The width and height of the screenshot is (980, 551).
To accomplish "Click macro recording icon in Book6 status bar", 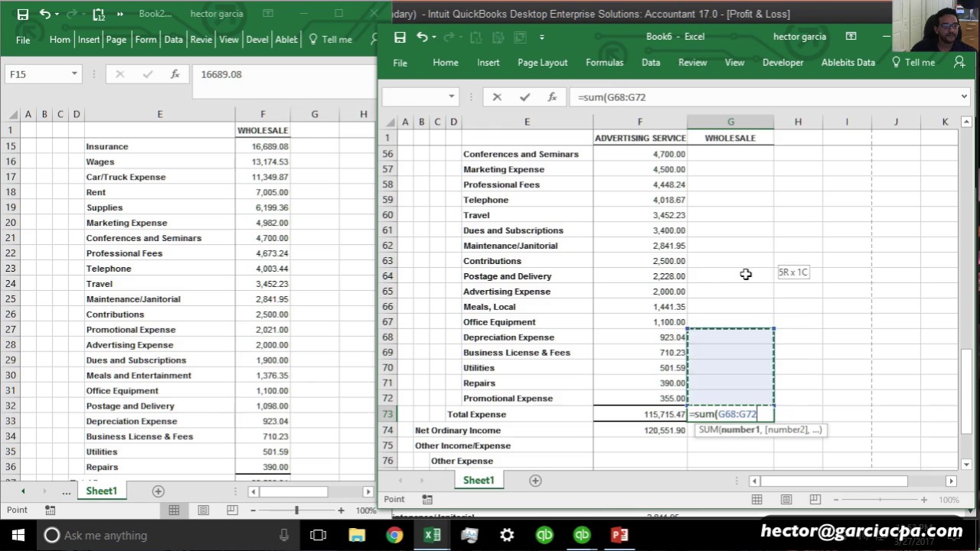I will tap(427, 500).
